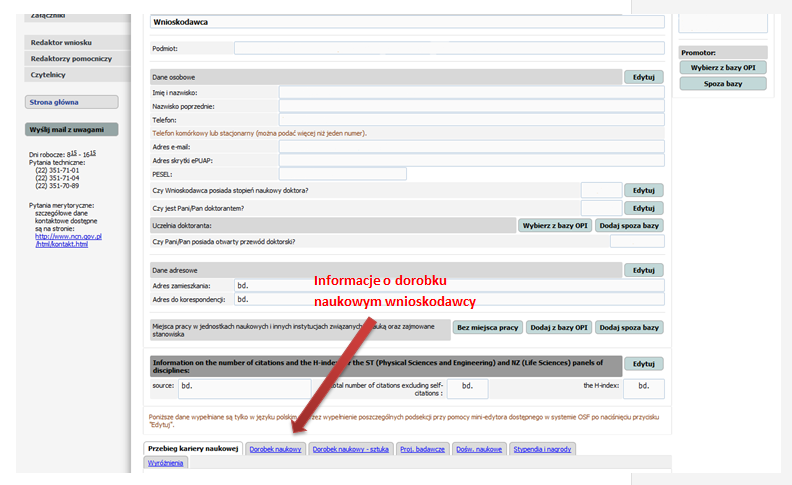The width and height of the screenshot is (792, 485).
Task: Click the mobile or landline phone hint text
Action: pos(260,133)
